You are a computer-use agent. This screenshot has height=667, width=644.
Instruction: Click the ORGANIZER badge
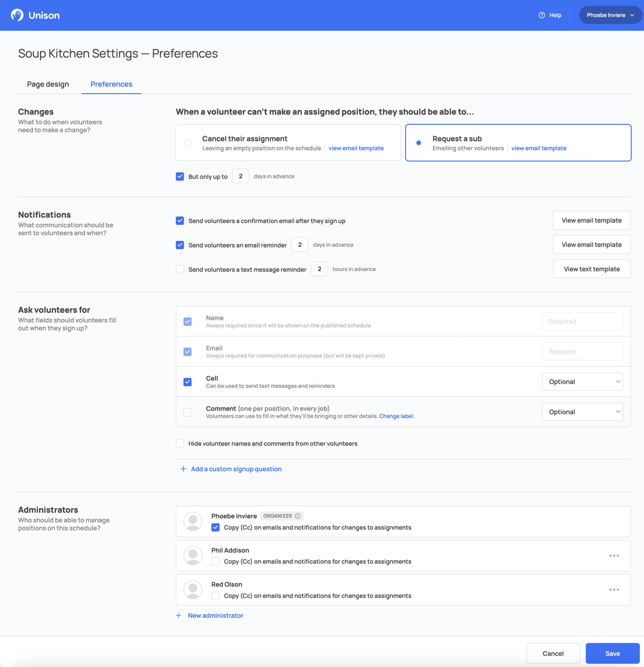click(x=282, y=516)
